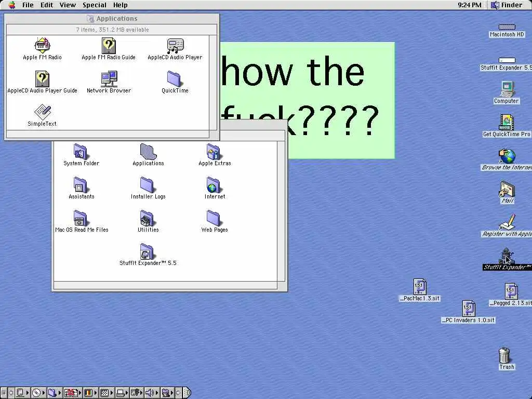Open the File Sharing control strip module
This screenshot has height=399, width=532.
55,393
